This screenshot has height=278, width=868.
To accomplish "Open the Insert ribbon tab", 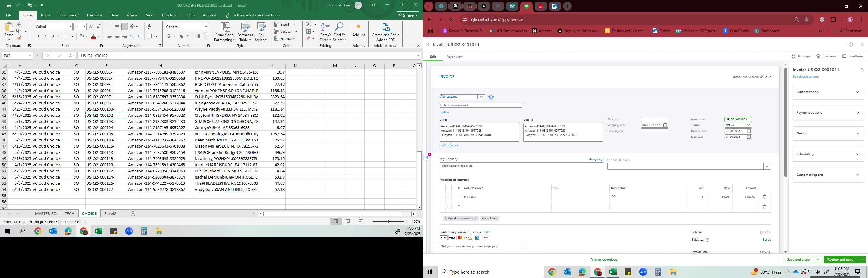I will [45, 15].
